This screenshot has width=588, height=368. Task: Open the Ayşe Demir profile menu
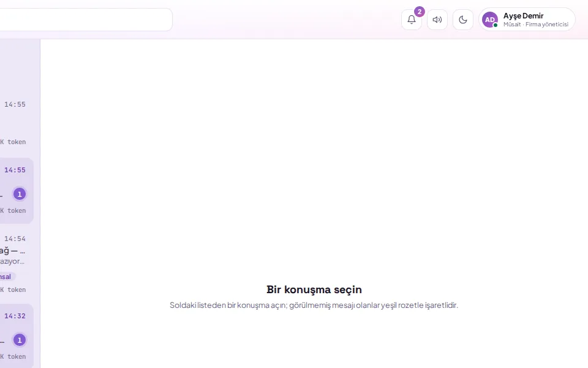tap(527, 20)
